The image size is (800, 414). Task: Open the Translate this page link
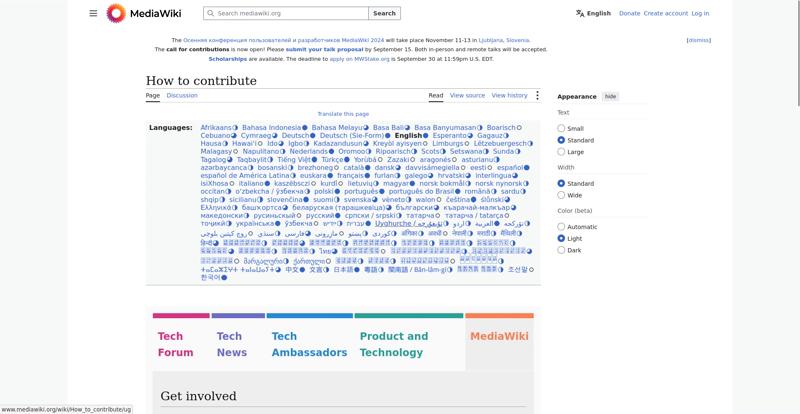coord(343,114)
